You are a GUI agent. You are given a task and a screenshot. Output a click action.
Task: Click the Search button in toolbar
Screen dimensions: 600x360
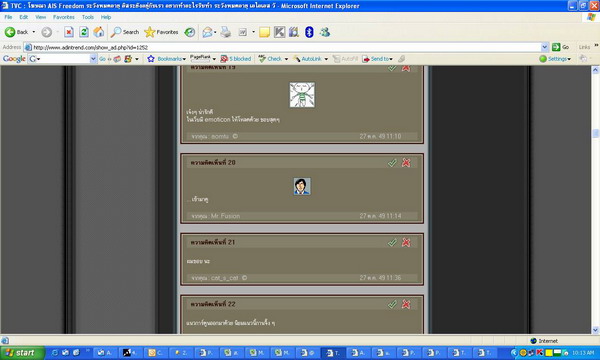(x=125, y=32)
